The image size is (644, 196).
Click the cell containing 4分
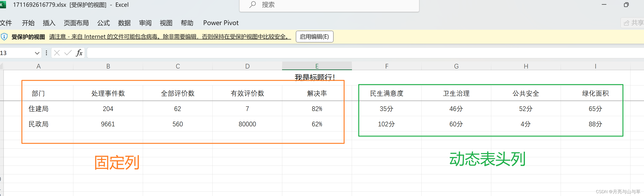click(526, 124)
